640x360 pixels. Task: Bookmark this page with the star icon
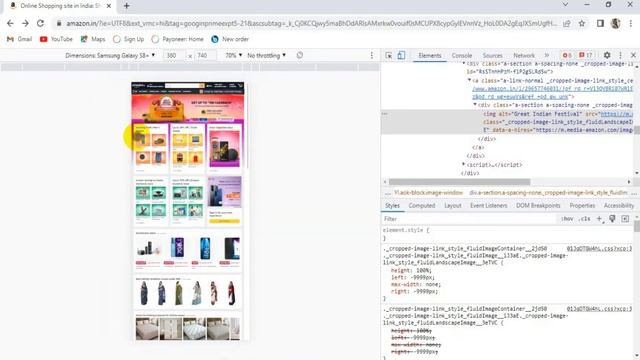[x=582, y=24]
